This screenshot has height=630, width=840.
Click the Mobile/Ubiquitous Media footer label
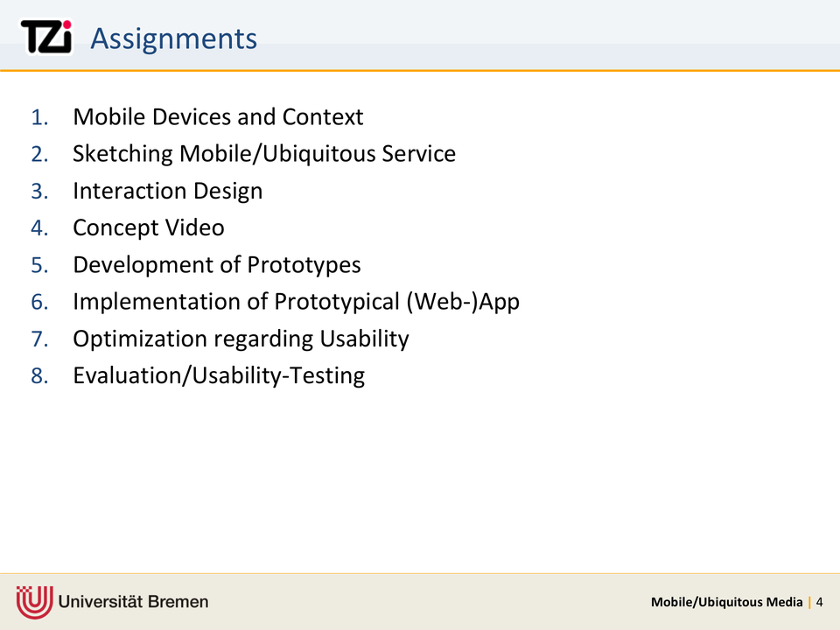click(x=726, y=602)
